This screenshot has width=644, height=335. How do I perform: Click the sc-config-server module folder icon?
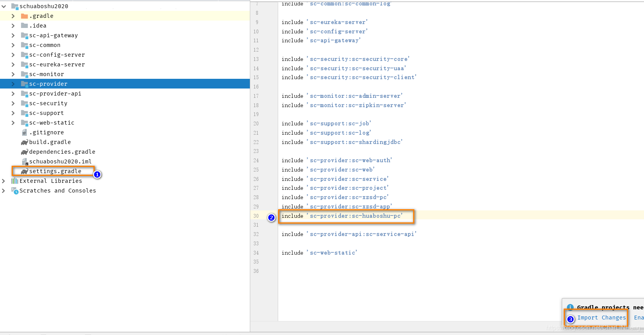[24, 55]
